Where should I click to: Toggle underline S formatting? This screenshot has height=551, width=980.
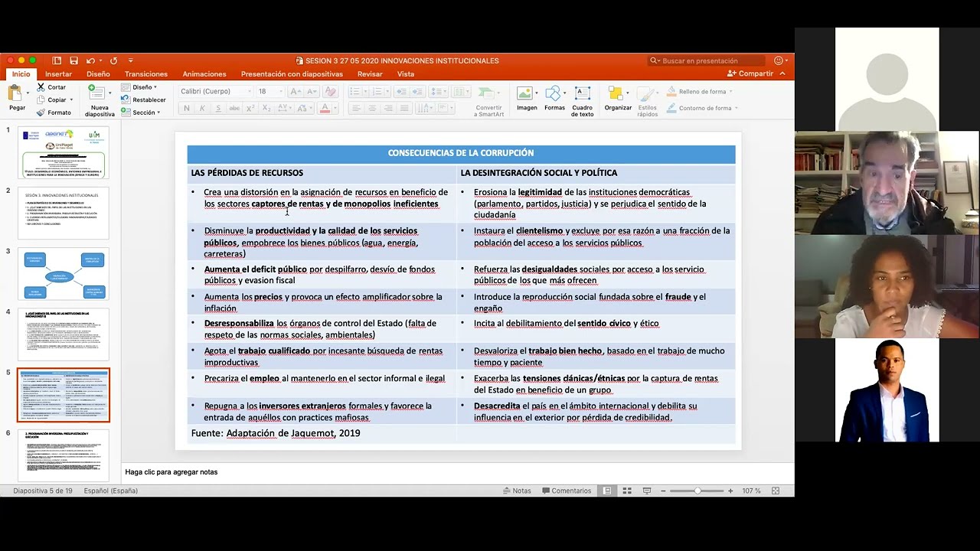[218, 109]
